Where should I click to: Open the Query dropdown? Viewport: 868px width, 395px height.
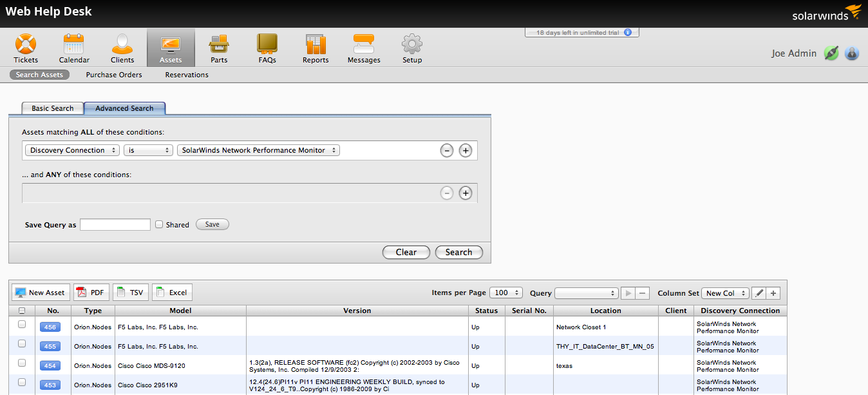pos(587,293)
